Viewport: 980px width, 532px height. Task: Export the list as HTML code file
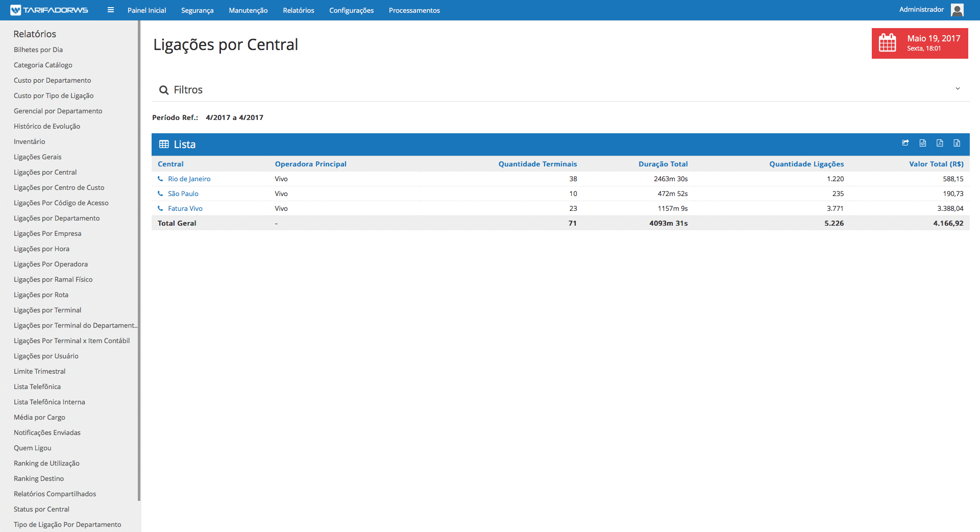point(922,143)
